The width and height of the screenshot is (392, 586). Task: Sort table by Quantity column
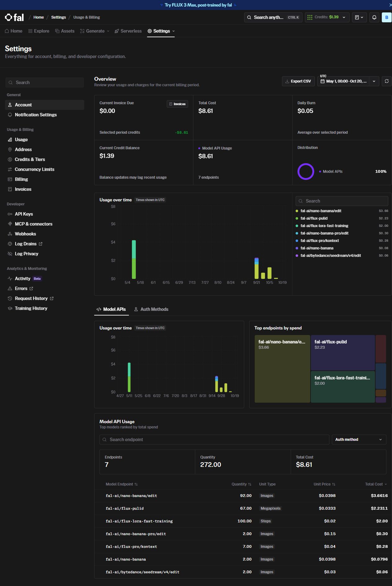241,484
